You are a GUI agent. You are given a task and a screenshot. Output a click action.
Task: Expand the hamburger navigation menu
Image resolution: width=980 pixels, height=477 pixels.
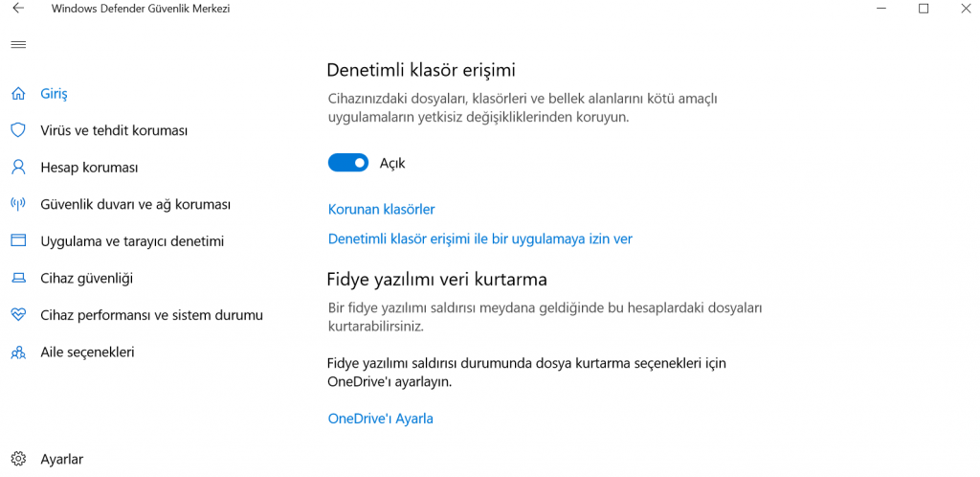tap(18, 45)
